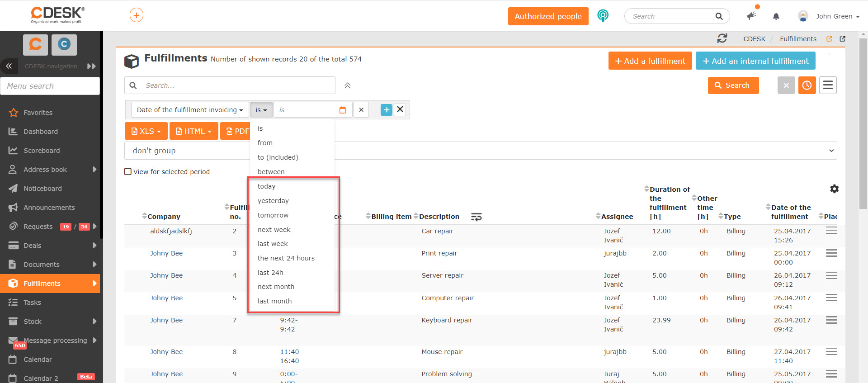This screenshot has width=868, height=383.
Task: Focus the Menu search field
Action: tap(50, 86)
